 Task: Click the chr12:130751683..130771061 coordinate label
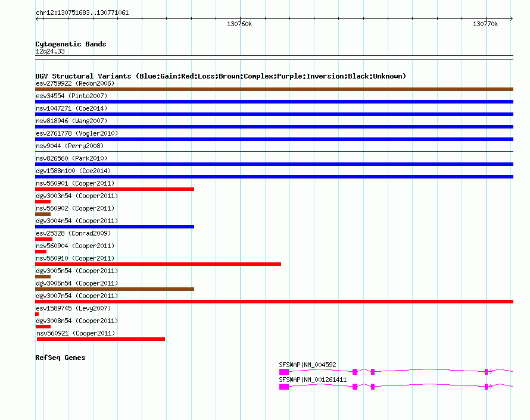(x=82, y=12)
